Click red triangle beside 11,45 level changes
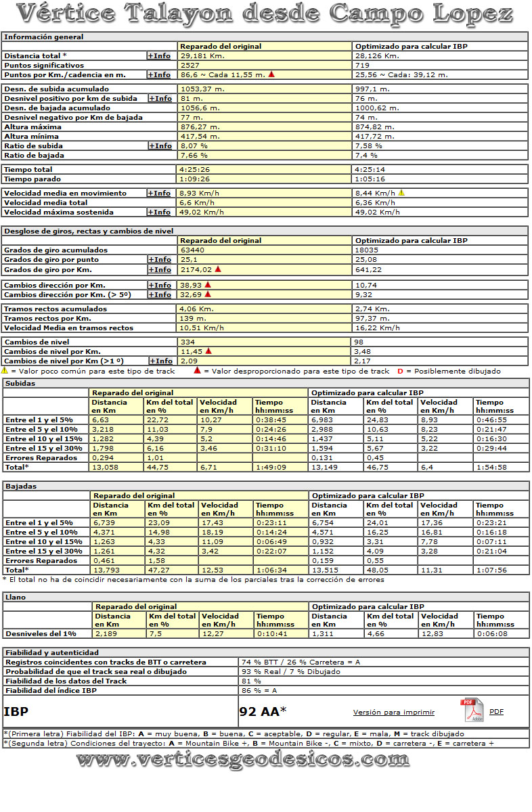Screen dimensions: 532x812 pos(208,351)
